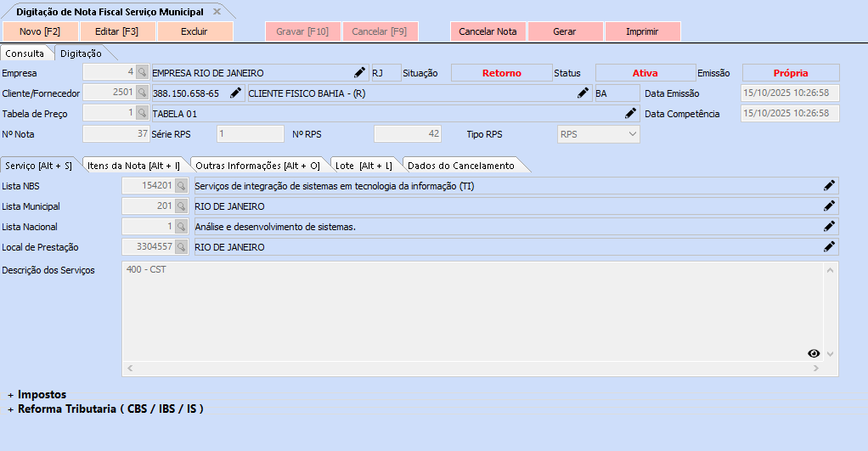Click the pencil icon next to CPF 388.150.658-65
Viewport: 868px width, 451px height.
(x=235, y=93)
